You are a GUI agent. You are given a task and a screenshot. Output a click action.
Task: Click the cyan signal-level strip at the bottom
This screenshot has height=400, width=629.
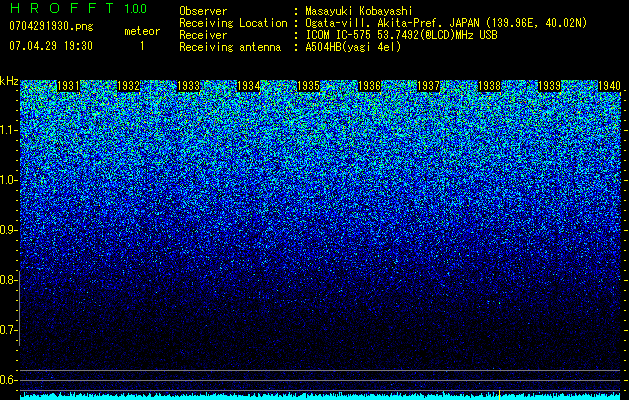(321, 396)
